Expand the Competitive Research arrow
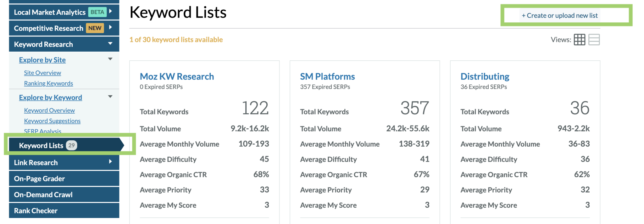 (x=111, y=27)
